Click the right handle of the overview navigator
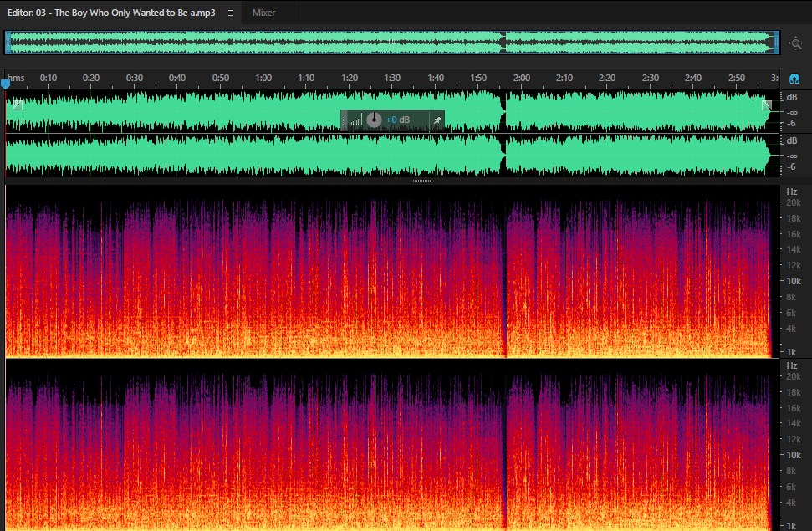The height and width of the screenshot is (531, 812). coord(776,42)
